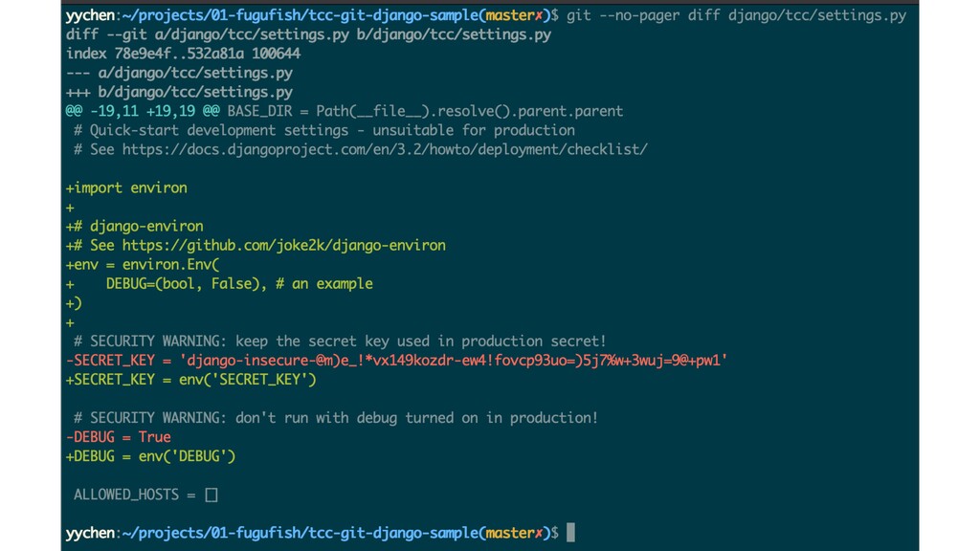Click the hunk header @@ -19,11 +19,19 @@
This screenshot has height=551, width=980.
pos(143,111)
